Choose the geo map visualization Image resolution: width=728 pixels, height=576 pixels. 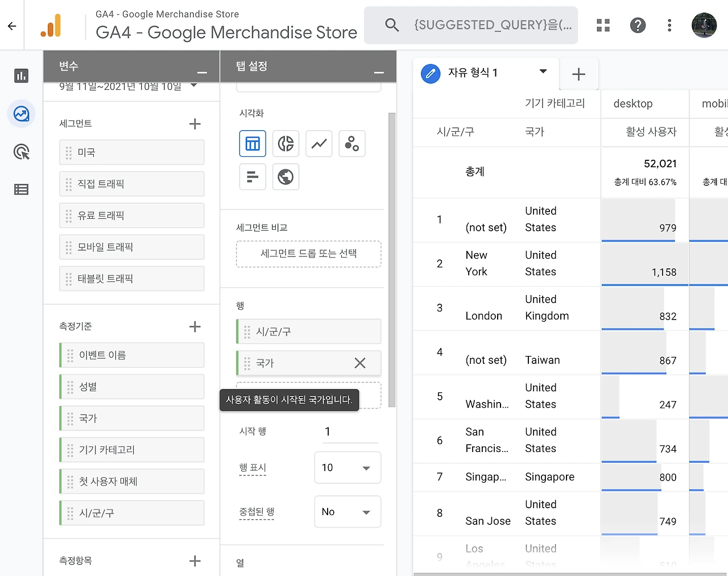pos(286,177)
